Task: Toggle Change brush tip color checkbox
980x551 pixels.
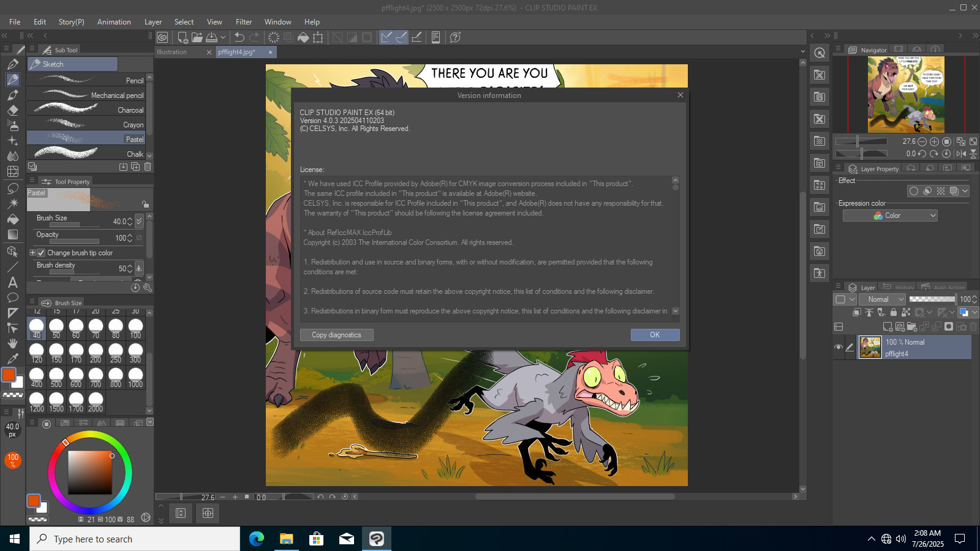Action: [41, 253]
